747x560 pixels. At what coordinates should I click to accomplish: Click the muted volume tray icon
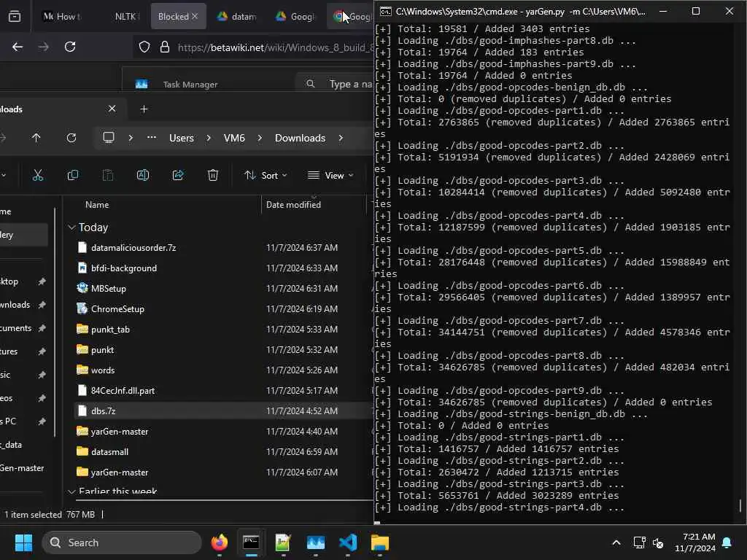pyautogui.click(x=659, y=542)
